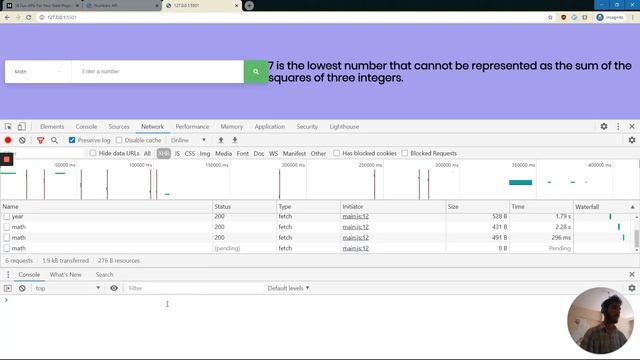Clear the console output
This screenshot has height=360, width=640.
pos(22,288)
